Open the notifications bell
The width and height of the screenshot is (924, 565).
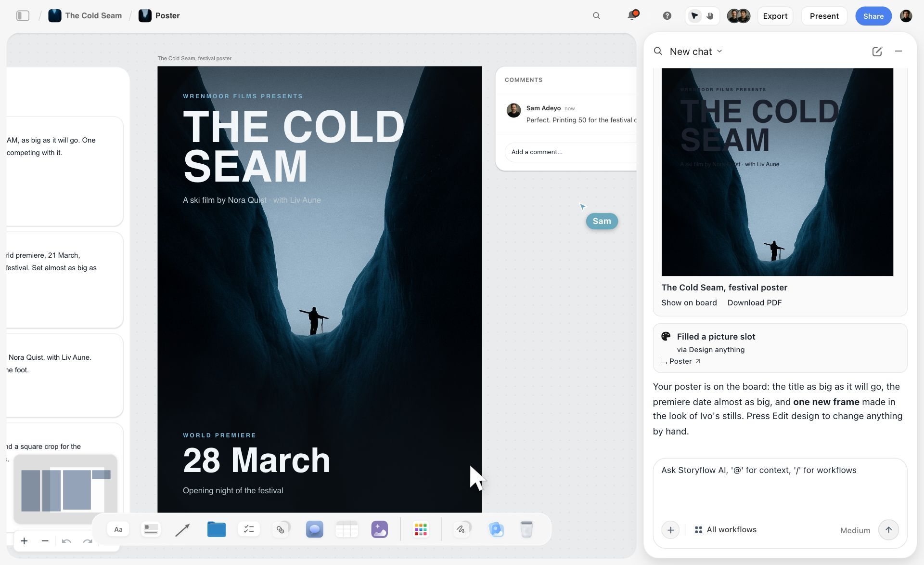[632, 15]
